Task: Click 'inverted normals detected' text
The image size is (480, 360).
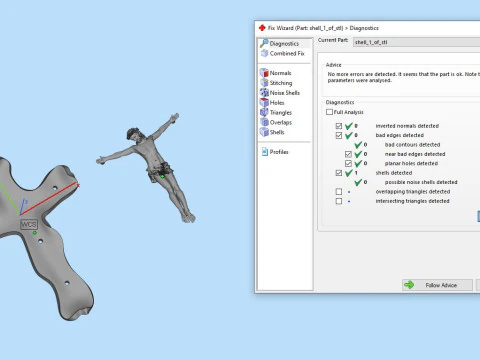Action: click(407, 126)
